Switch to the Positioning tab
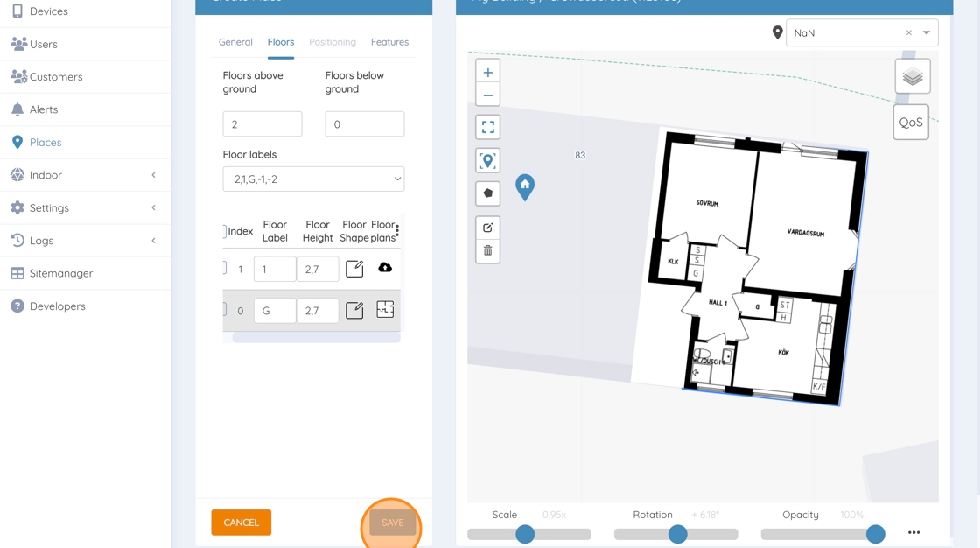980x548 pixels. [332, 42]
